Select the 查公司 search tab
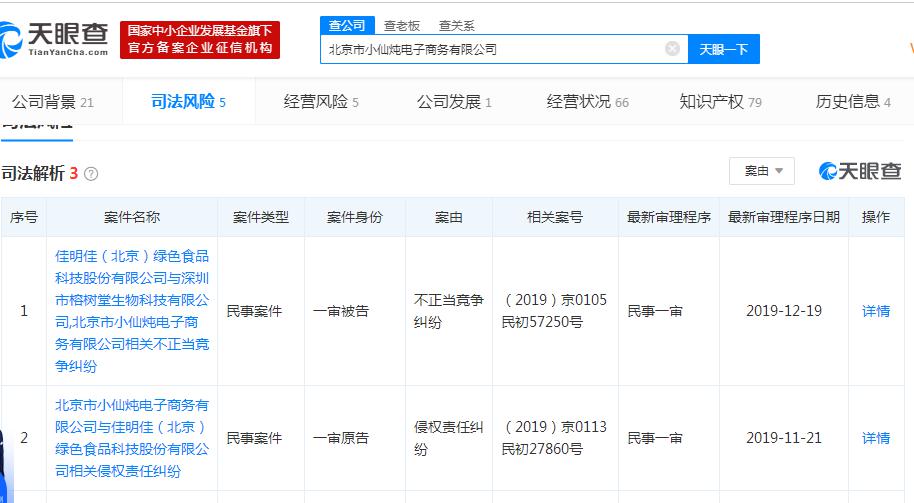This screenshot has height=503, width=914. 347,26
